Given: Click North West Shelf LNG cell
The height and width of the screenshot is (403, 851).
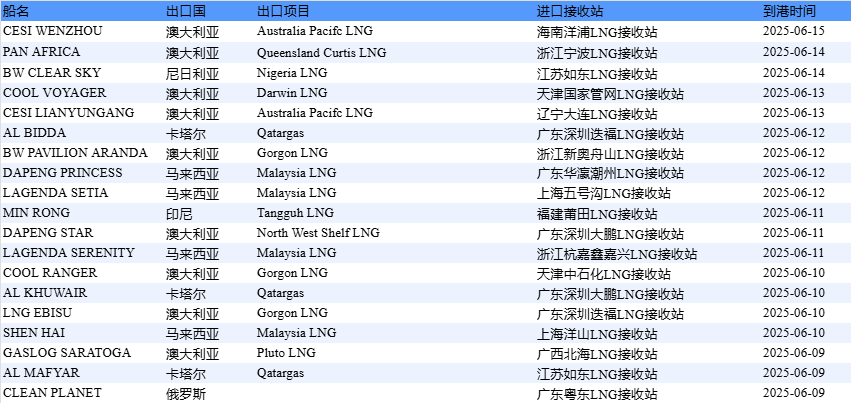Looking at the screenshot, I should pyautogui.click(x=318, y=233).
